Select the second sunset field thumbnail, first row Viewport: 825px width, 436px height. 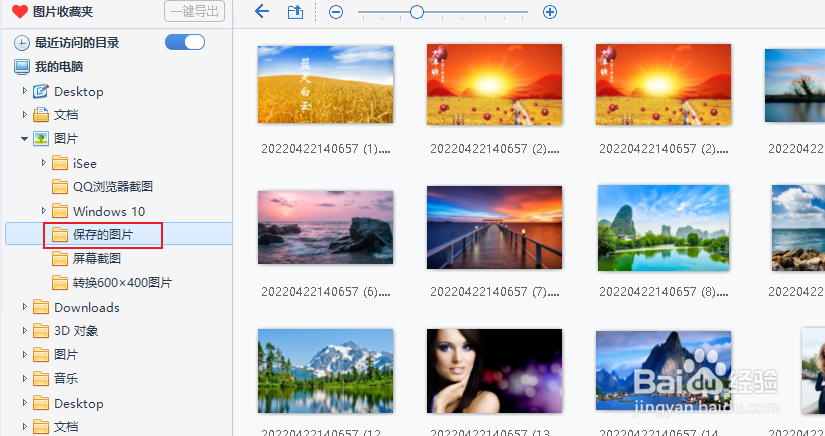point(494,84)
